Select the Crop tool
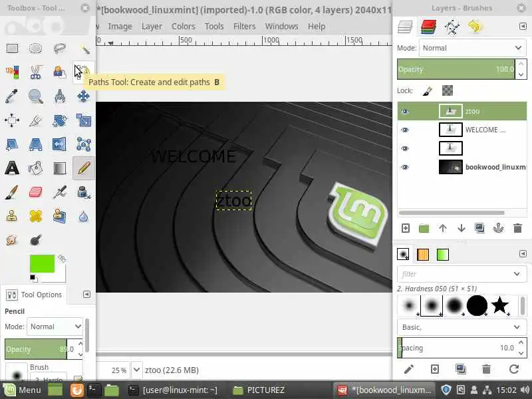 point(36,120)
